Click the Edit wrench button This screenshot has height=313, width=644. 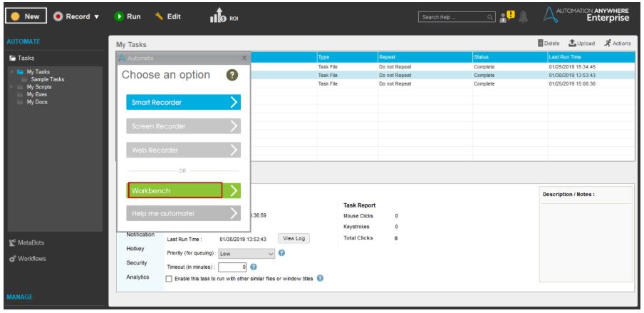[x=167, y=16]
